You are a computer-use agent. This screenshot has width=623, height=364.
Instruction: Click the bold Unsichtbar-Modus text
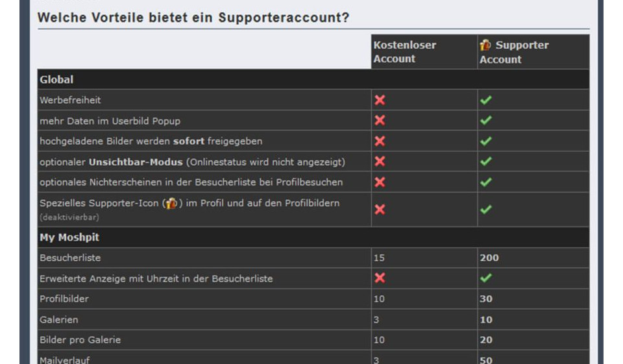[136, 162]
